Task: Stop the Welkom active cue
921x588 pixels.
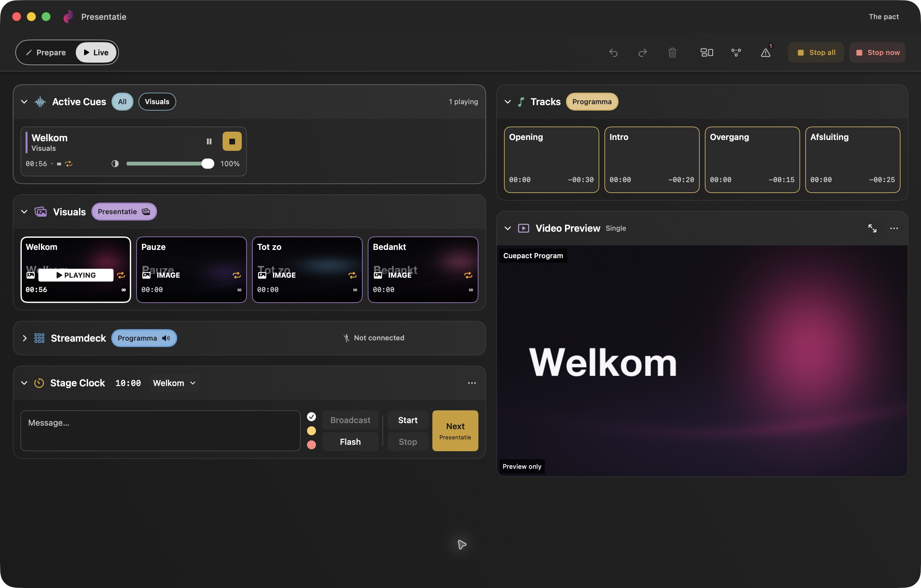Action: [x=232, y=142]
